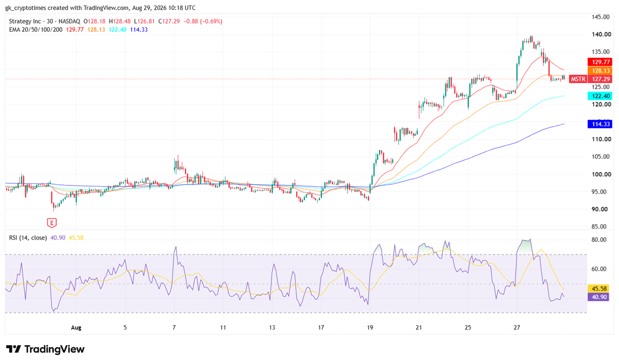Click the 145.00 price axis label
The height and width of the screenshot is (364, 619).
(601, 17)
